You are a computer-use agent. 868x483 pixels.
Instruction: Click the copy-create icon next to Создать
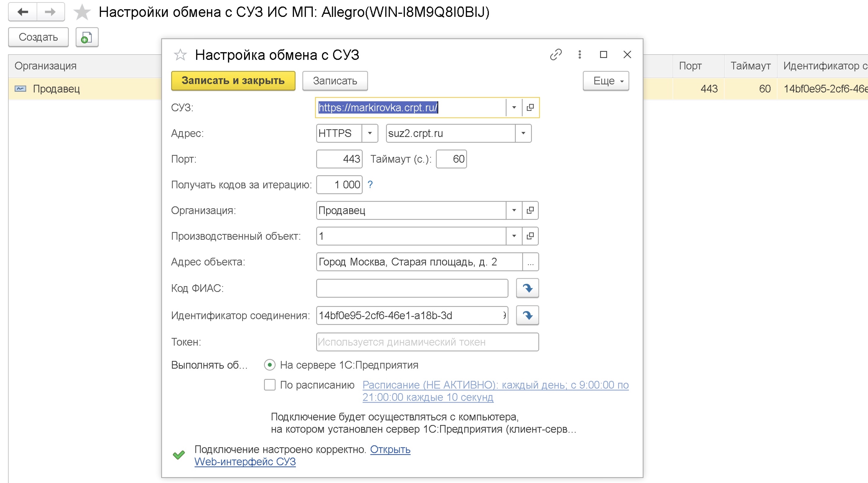(x=87, y=37)
